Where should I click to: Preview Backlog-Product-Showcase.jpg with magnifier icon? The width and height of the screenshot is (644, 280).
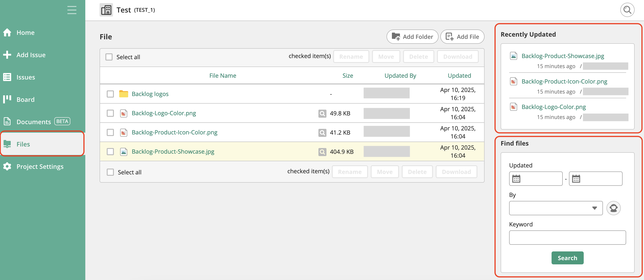[x=322, y=152]
